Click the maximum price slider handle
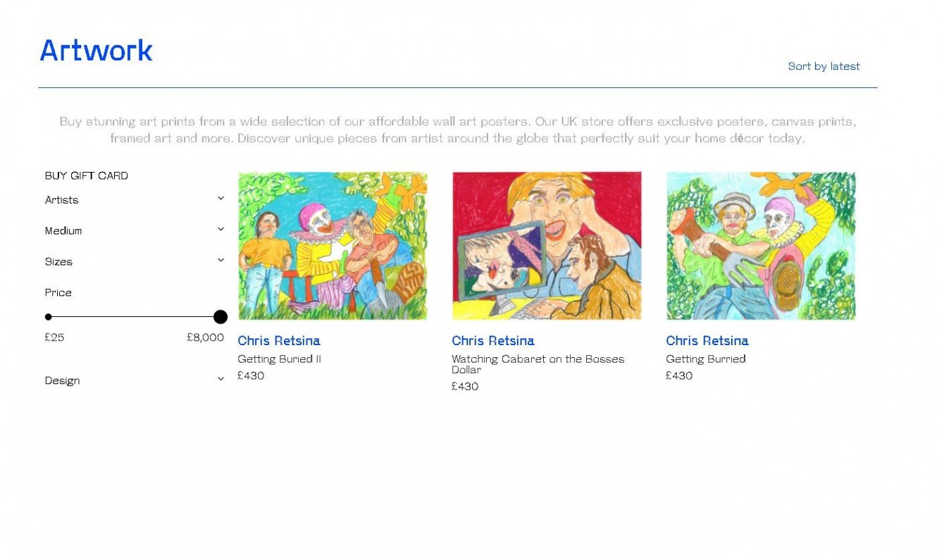944x560 pixels. tap(221, 317)
